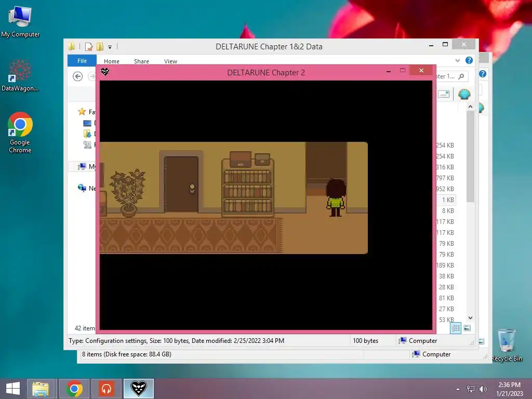Open the Windows Start button
The height and width of the screenshot is (399, 532).
13,389
